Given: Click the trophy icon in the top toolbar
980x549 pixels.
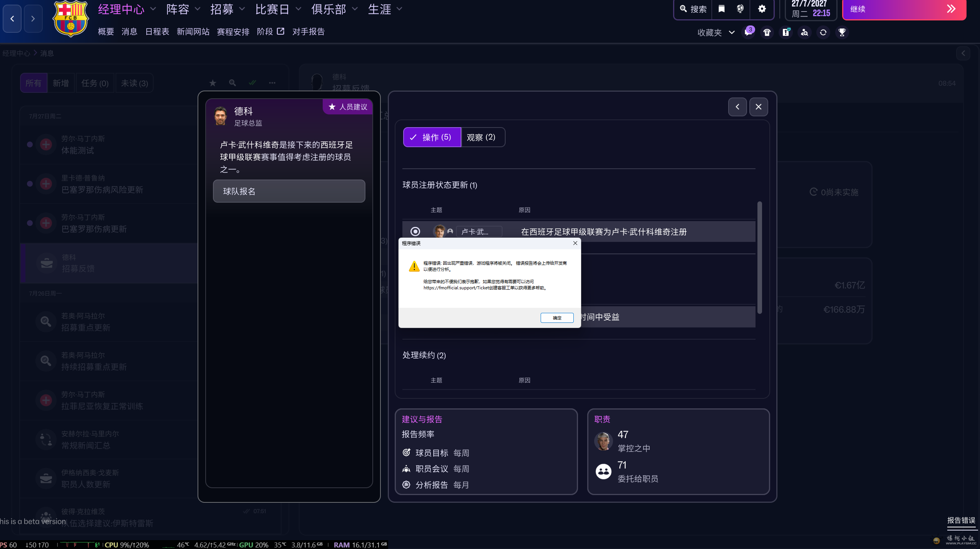Looking at the screenshot, I should click(x=842, y=32).
